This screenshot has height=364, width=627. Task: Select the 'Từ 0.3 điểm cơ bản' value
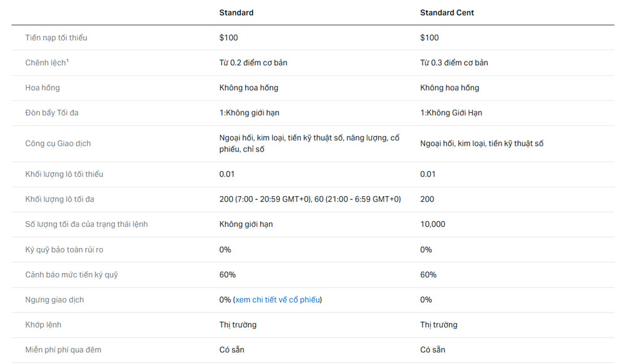tap(454, 63)
